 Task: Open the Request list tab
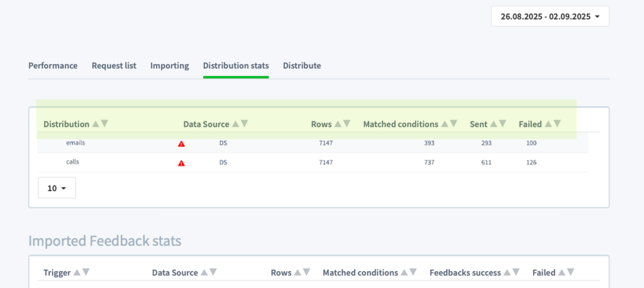coord(114,66)
